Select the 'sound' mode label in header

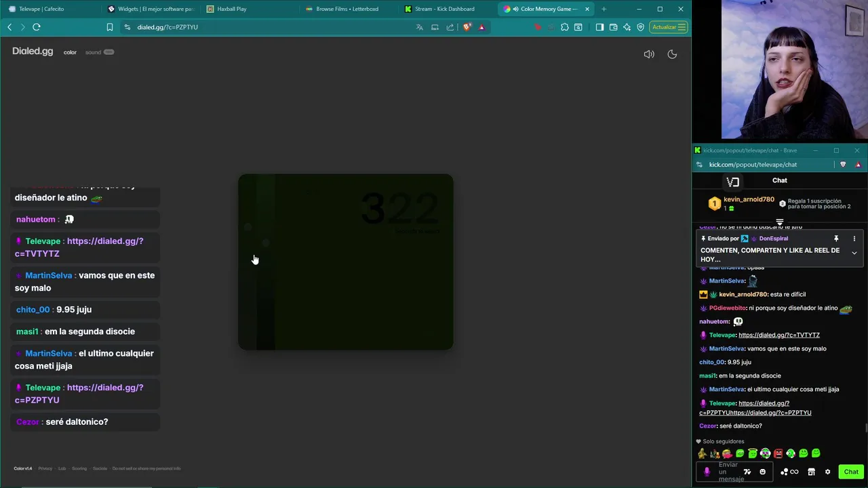point(93,52)
